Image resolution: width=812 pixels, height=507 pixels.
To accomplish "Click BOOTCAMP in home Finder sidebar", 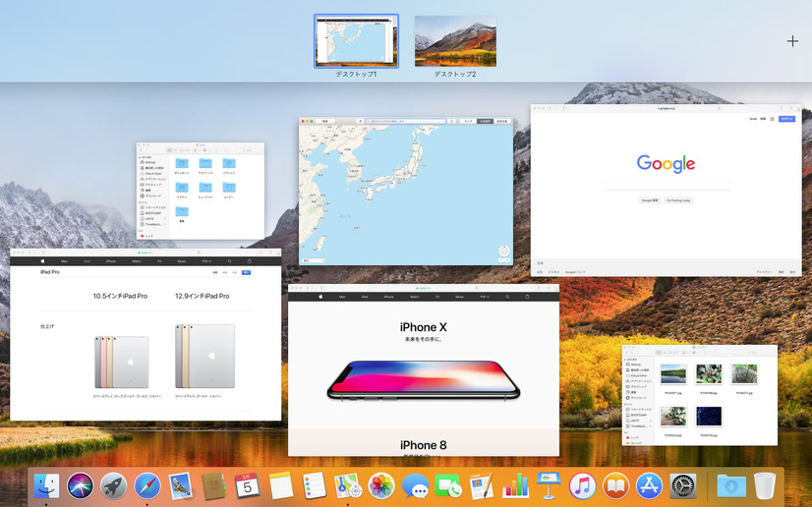I will pos(151,213).
